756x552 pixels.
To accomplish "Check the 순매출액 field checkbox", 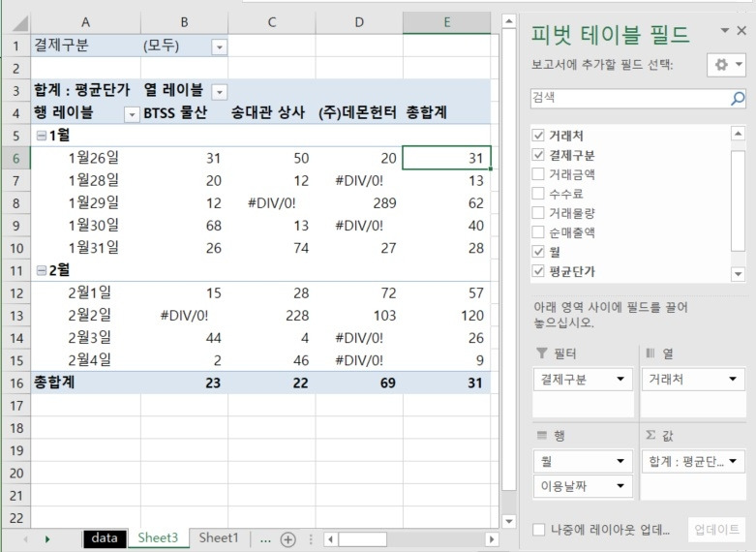I will tap(538, 232).
